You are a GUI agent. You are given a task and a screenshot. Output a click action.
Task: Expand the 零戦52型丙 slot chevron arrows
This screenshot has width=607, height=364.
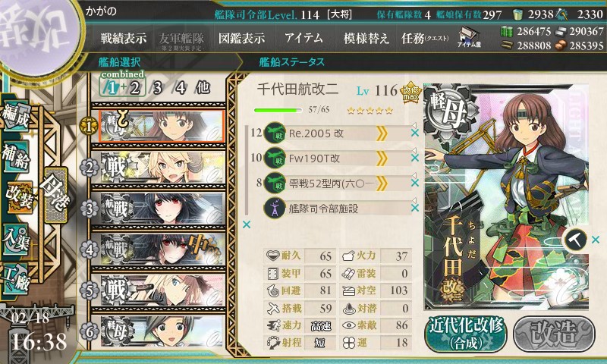[382, 184]
